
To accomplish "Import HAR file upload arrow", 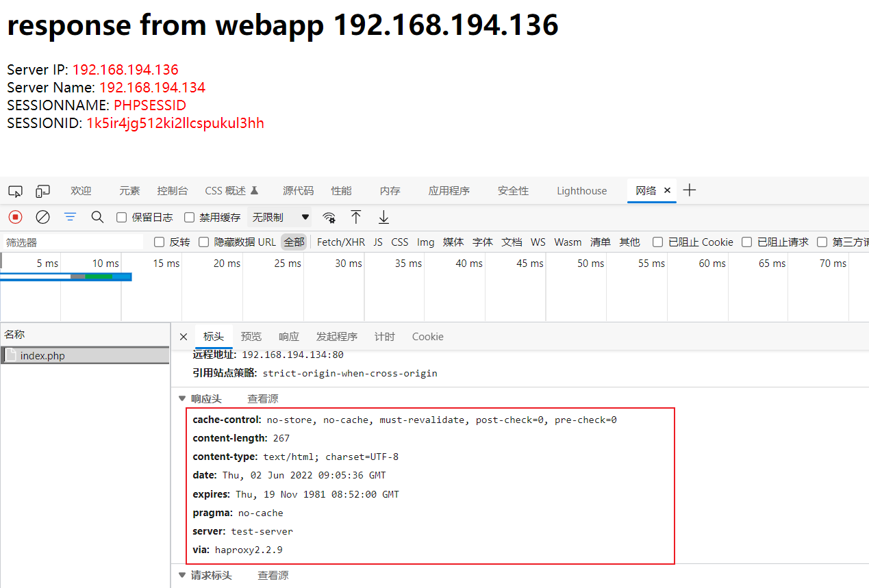I will click(x=356, y=217).
